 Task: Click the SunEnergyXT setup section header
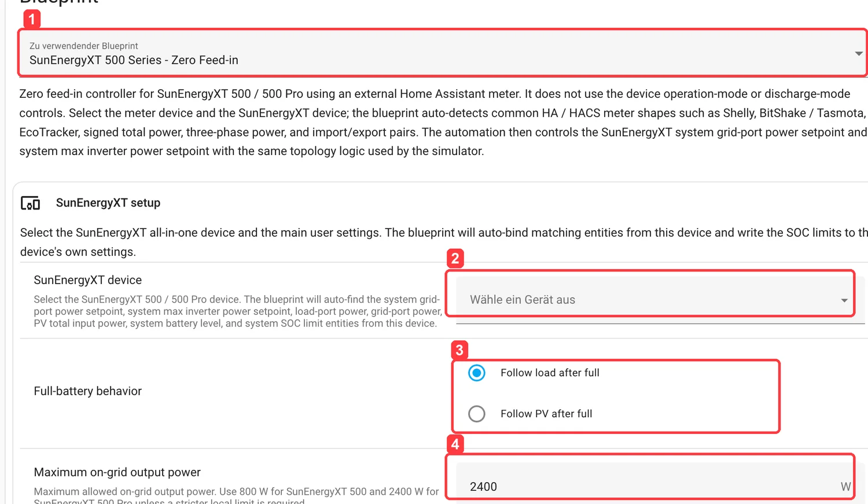pos(108,203)
